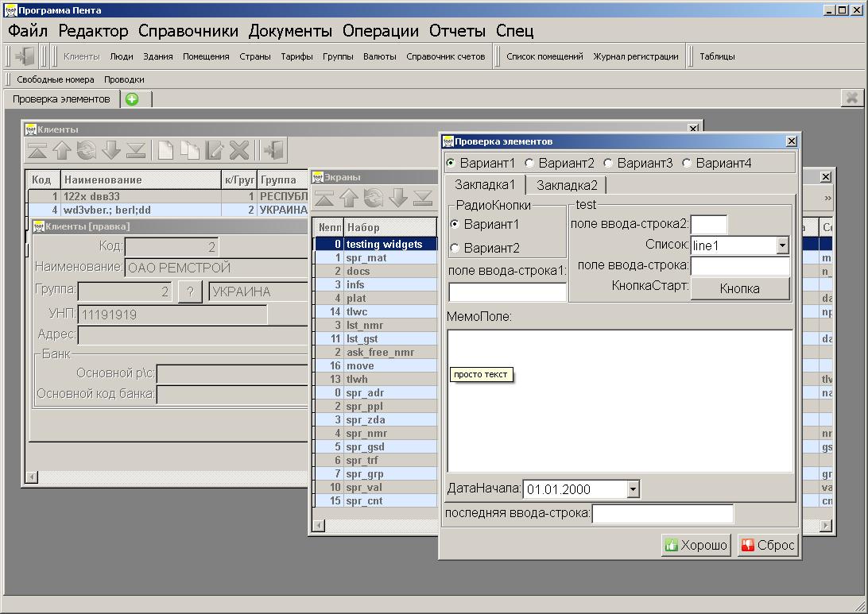Click new document icon in Клиенты toolbar
The height and width of the screenshot is (614, 868).
click(165, 150)
